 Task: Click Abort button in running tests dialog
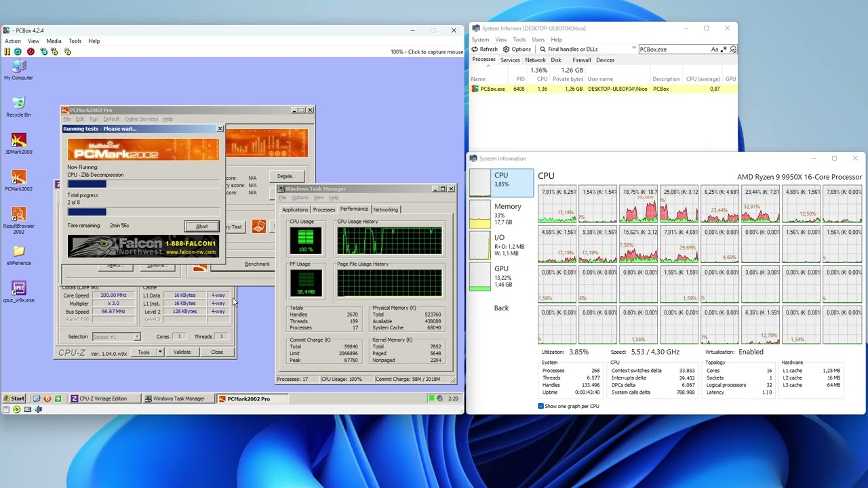coord(202,226)
